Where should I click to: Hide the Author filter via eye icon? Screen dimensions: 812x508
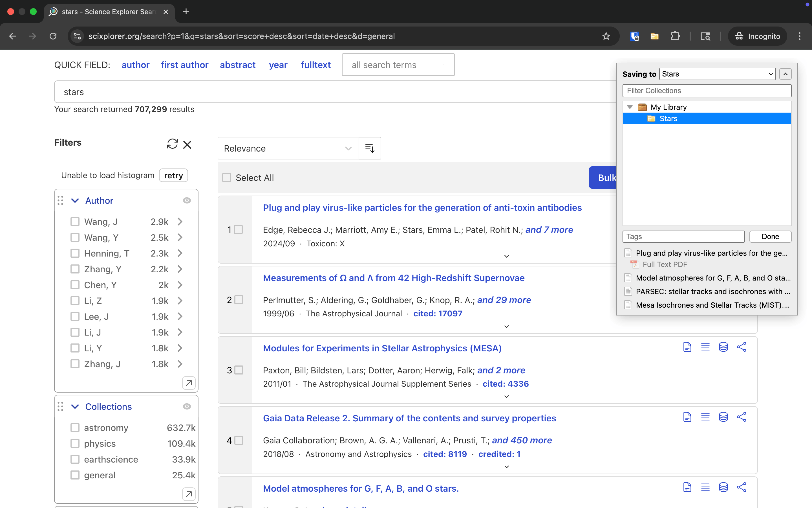coord(187,201)
